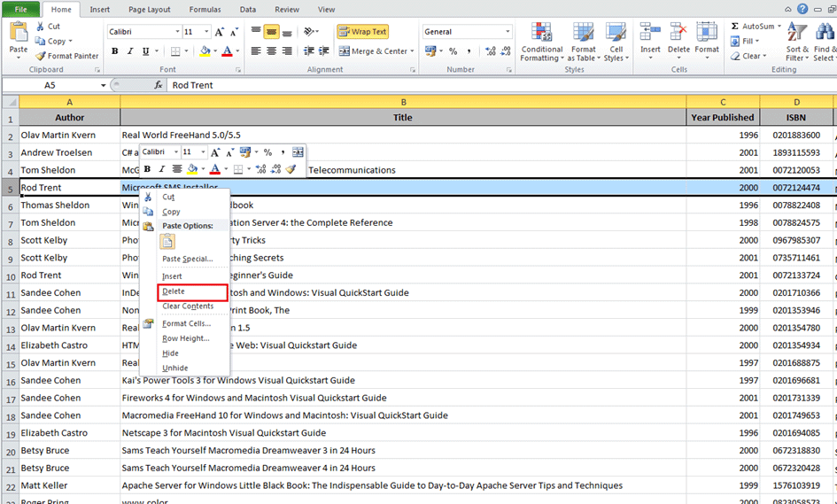Expand the AutoSum dropdown arrow
This screenshot has width=837, height=504.
779,27
